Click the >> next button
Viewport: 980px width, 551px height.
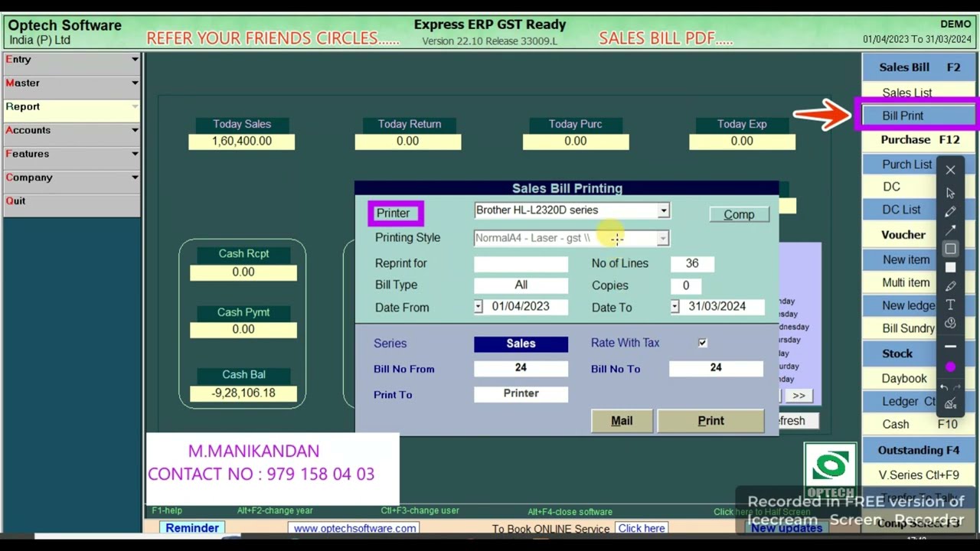click(x=799, y=396)
